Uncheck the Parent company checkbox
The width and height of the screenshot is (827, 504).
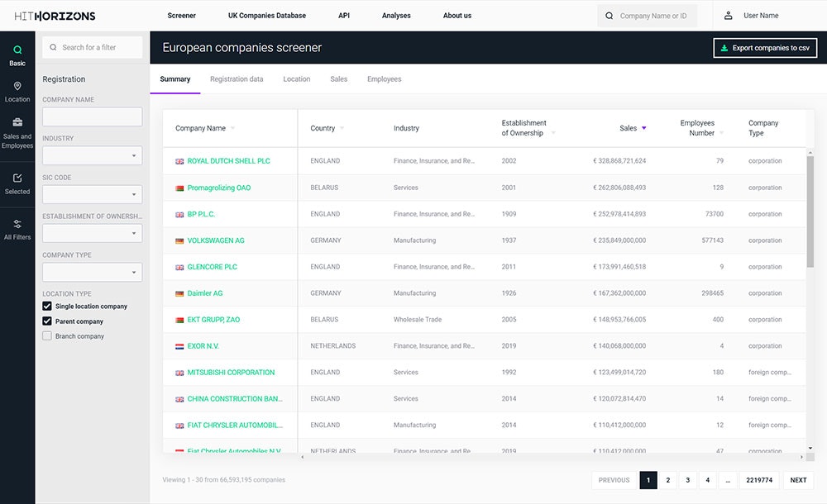(47, 321)
